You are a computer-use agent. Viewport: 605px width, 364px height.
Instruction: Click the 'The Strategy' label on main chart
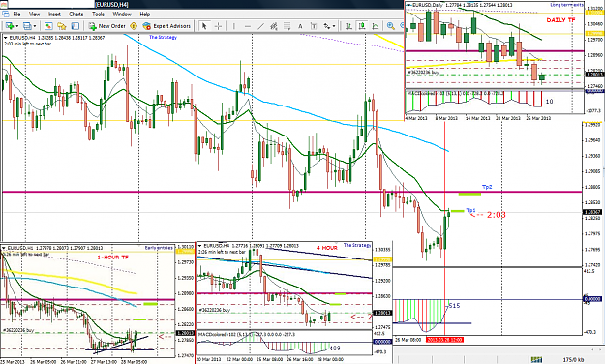[x=163, y=37]
